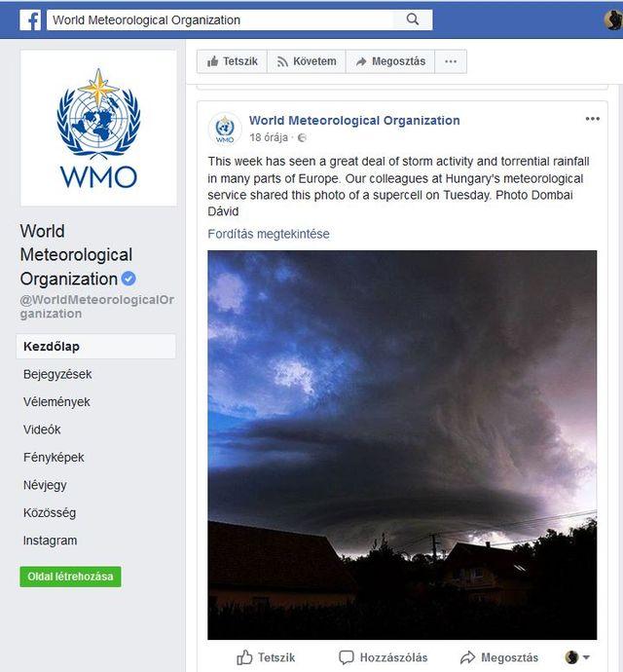Open the profile avatar in the top bar

[x=613, y=19]
